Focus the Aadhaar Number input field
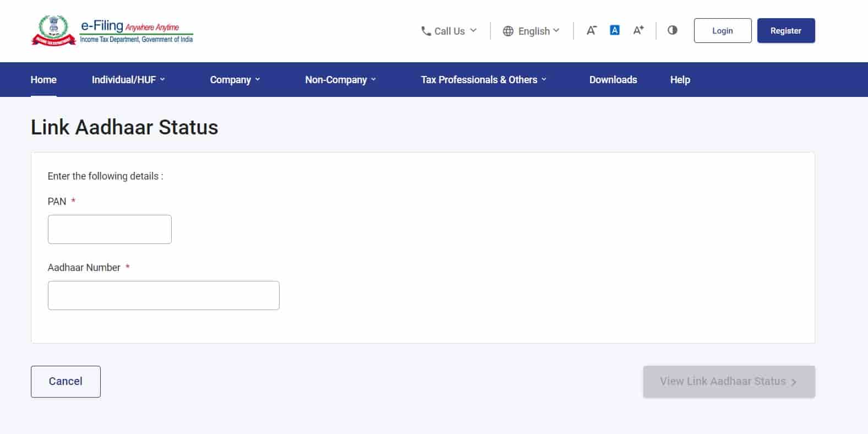 pos(163,295)
